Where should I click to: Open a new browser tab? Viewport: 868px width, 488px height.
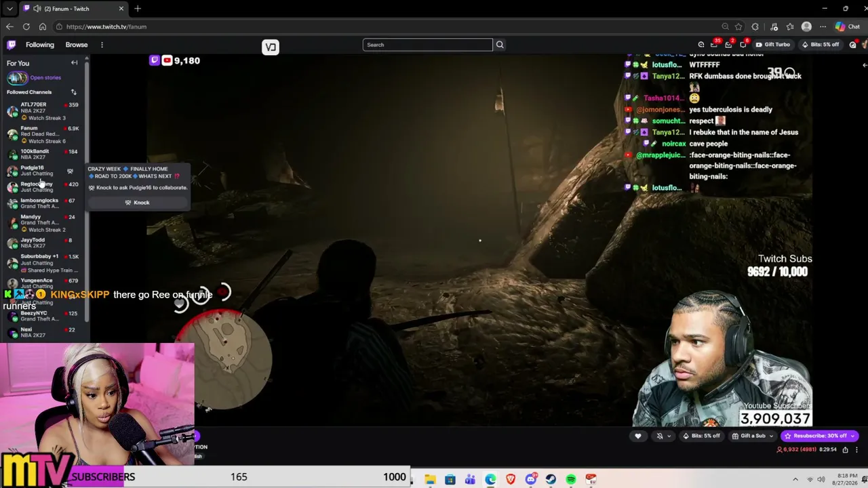click(138, 9)
